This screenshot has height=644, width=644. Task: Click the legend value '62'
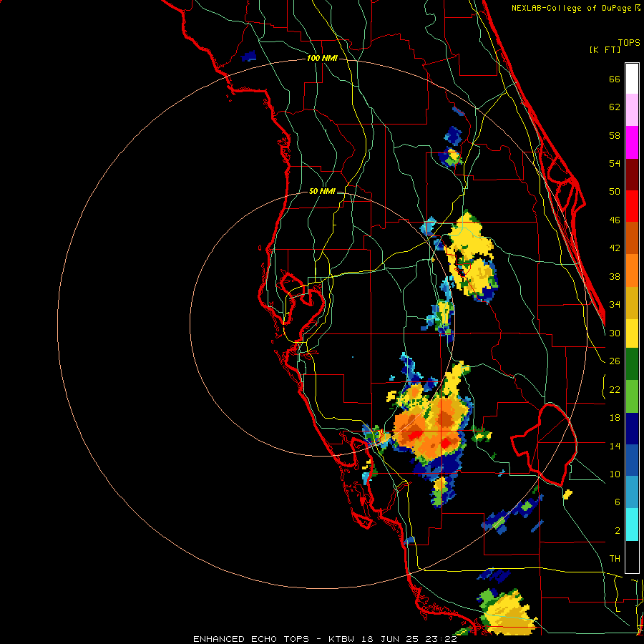tap(615, 107)
